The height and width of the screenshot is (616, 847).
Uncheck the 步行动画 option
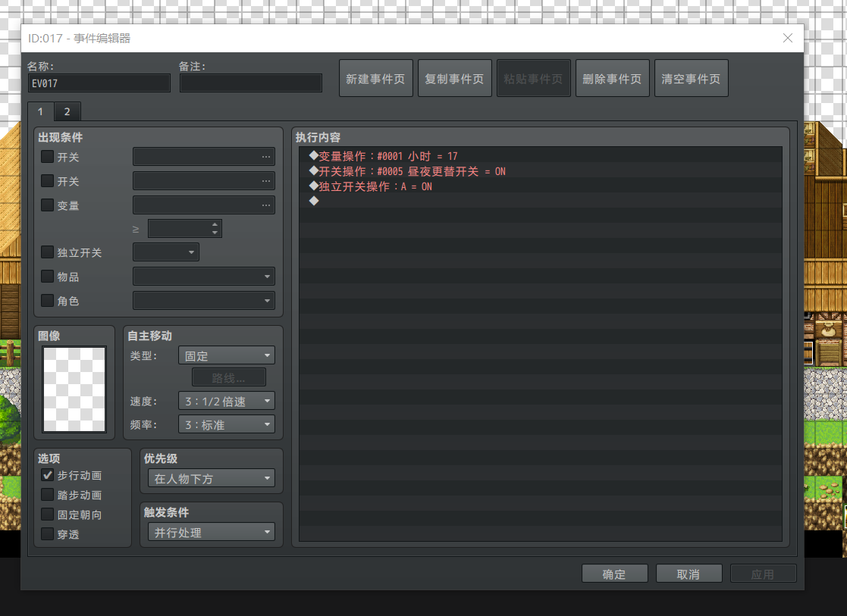(x=48, y=475)
